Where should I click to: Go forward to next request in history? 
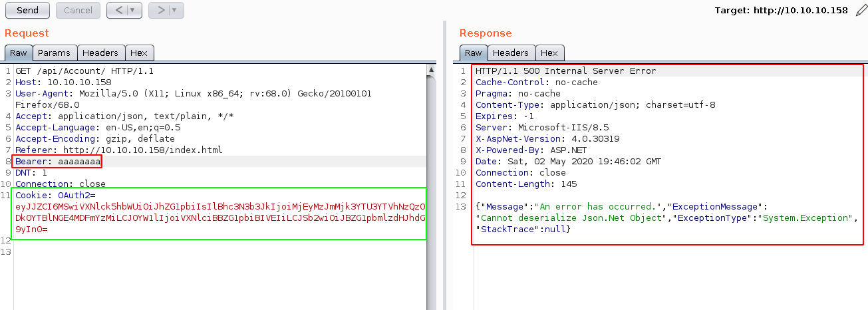tap(159, 10)
